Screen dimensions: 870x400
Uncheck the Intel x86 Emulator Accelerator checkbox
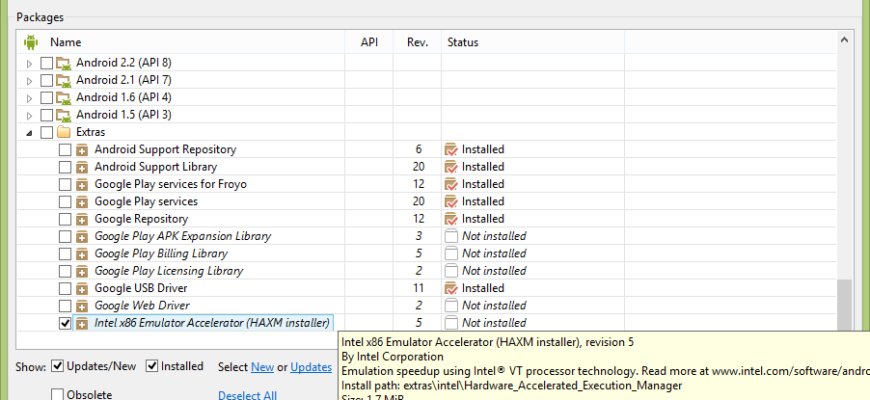click(x=65, y=323)
